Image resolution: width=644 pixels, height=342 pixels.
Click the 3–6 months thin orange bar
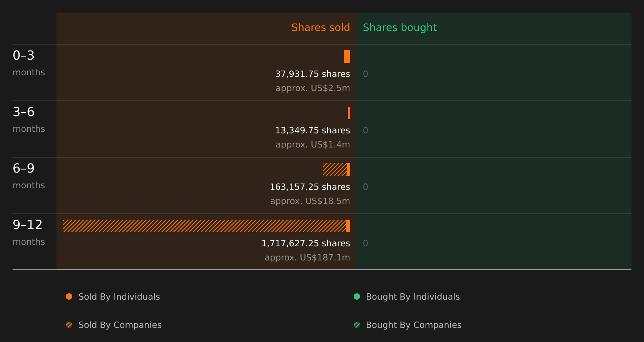(x=349, y=113)
